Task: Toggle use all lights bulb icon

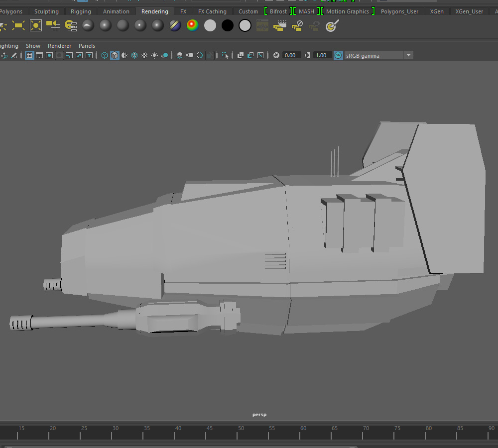Action: point(154,56)
